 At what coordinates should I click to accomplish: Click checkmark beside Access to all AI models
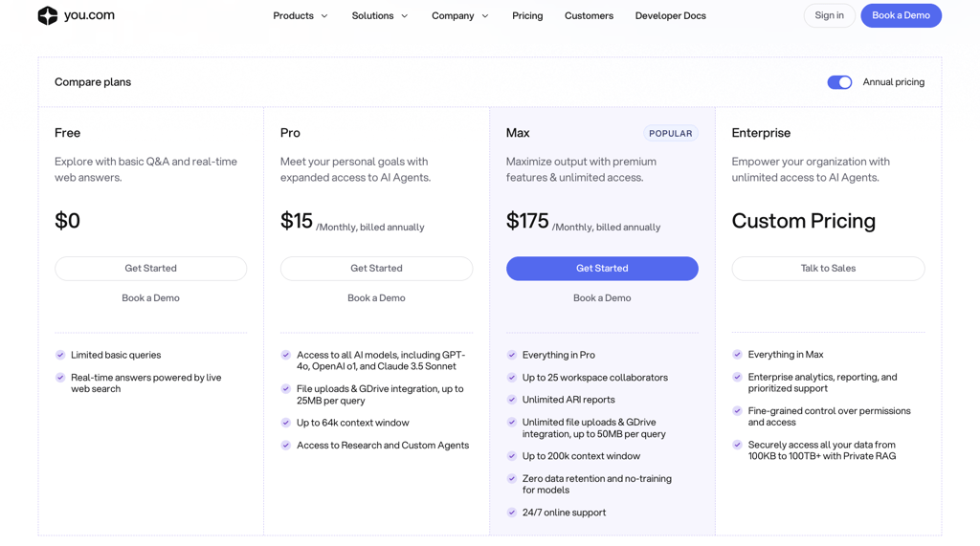[285, 355]
